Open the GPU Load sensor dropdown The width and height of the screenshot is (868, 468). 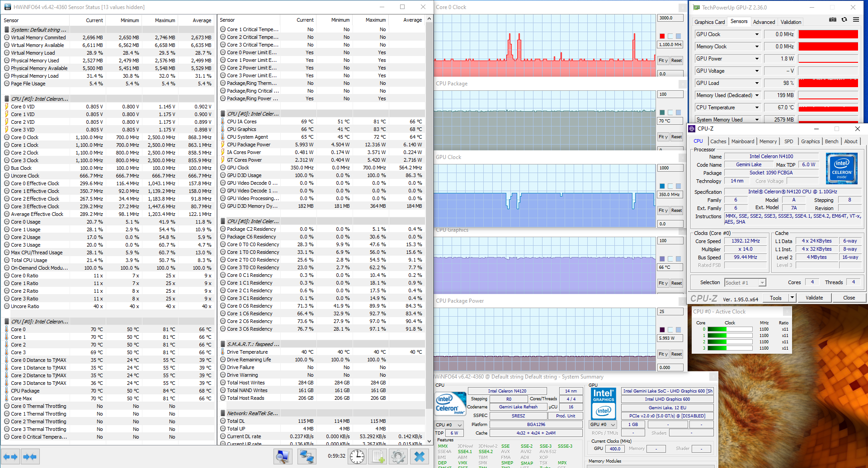(x=757, y=83)
